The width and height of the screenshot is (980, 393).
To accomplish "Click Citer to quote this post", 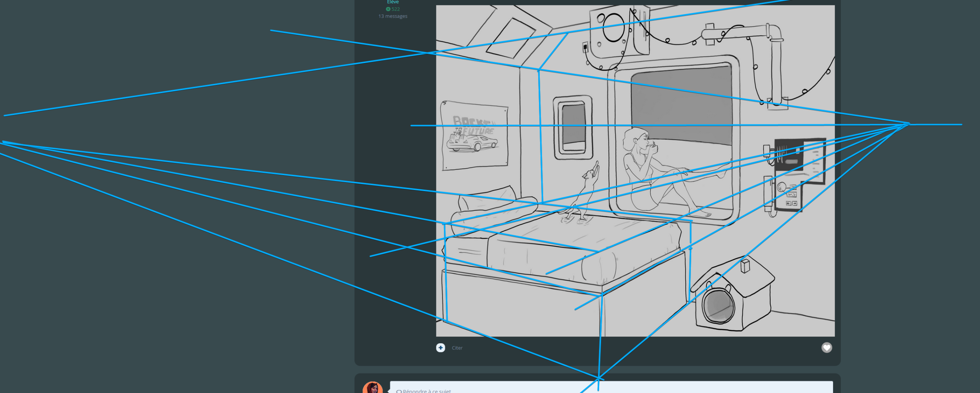I will coord(457,348).
